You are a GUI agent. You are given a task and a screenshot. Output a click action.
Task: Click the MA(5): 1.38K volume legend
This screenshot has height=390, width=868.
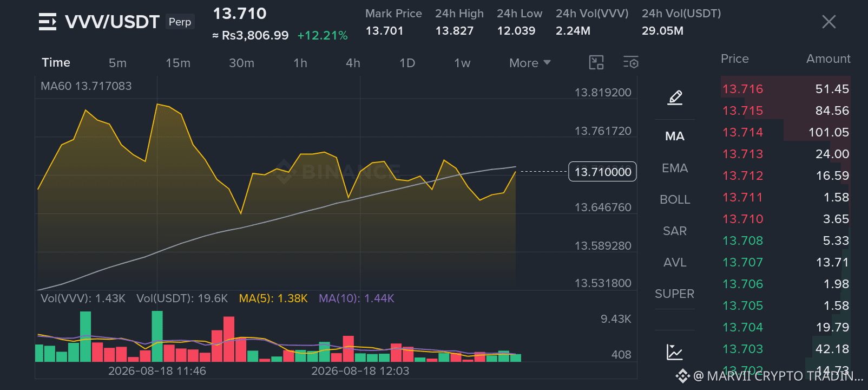click(x=273, y=298)
